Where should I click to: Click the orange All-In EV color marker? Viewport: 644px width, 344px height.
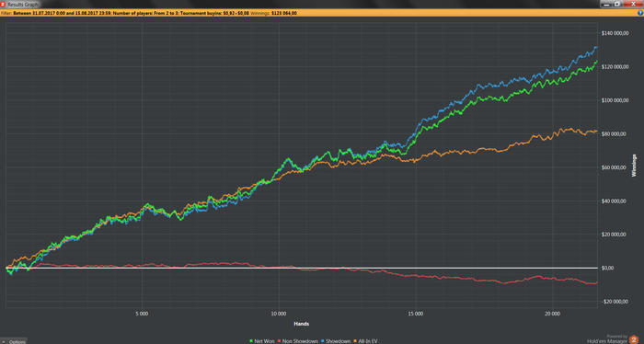point(355,341)
